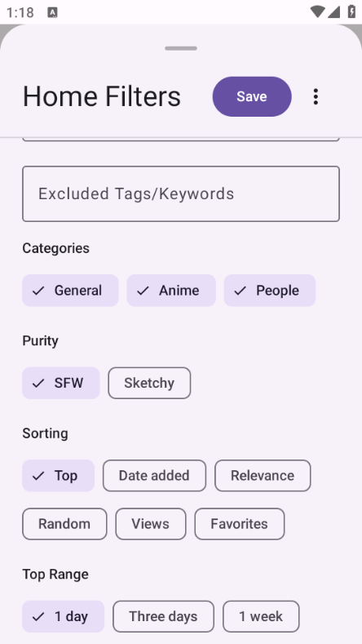Screen dimensions: 362x644
Task: Enable the Sketchy purity chip
Action: pos(149,383)
